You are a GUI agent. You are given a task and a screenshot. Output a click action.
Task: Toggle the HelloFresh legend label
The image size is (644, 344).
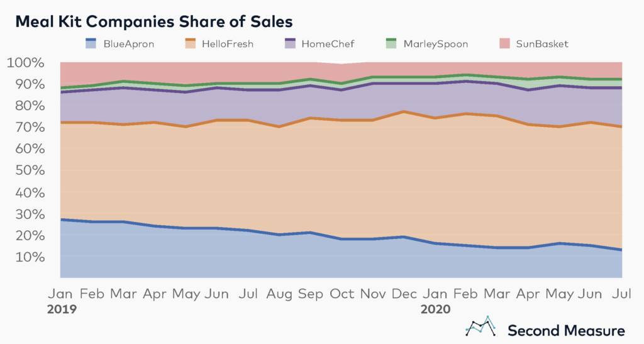228,44
